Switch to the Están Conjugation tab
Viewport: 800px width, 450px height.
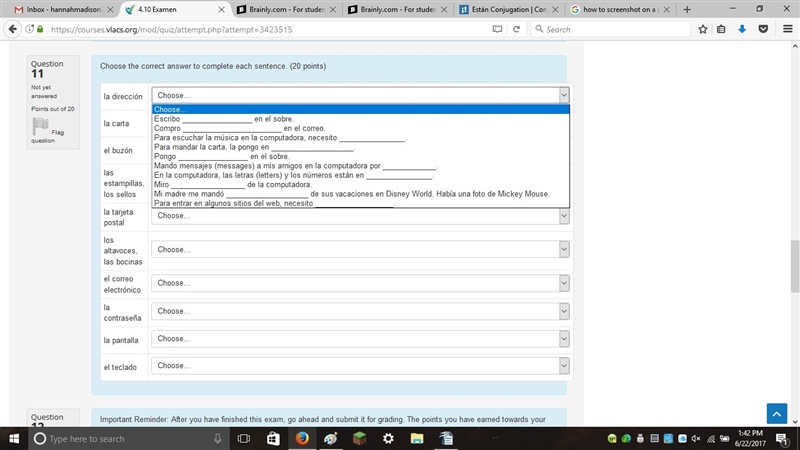pos(509,9)
